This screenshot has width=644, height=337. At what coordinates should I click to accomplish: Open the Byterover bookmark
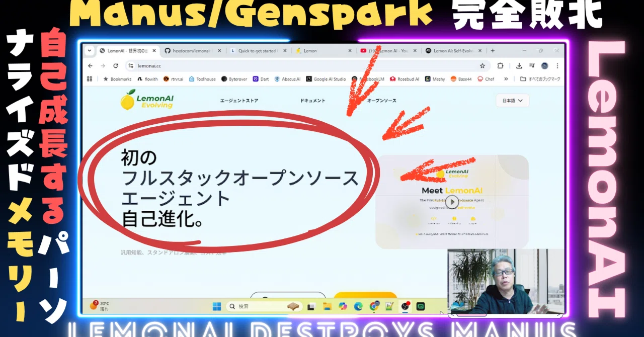(234, 79)
